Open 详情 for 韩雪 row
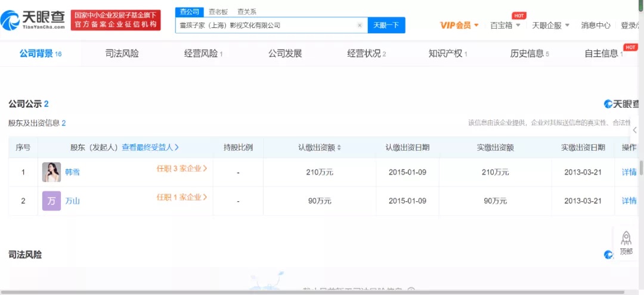644x295 pixels. (x=629, y=172)
